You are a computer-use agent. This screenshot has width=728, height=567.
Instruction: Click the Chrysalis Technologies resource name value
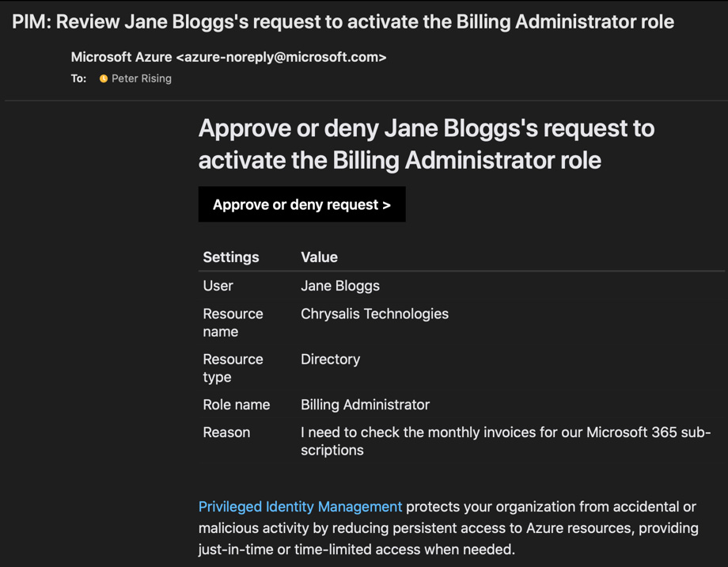point(374,314)
